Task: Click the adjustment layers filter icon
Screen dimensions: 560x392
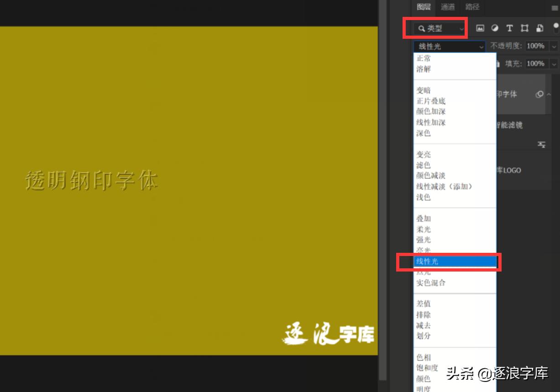Action: 495,28
